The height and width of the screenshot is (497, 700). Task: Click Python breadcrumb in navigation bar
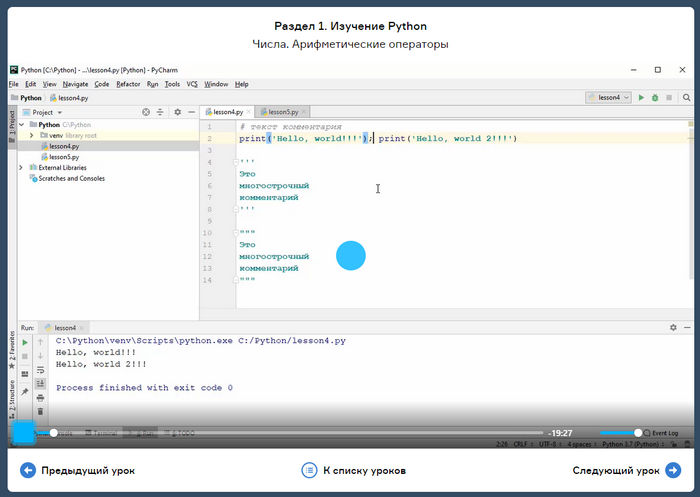pyautogui.click(x=26, y=98)
